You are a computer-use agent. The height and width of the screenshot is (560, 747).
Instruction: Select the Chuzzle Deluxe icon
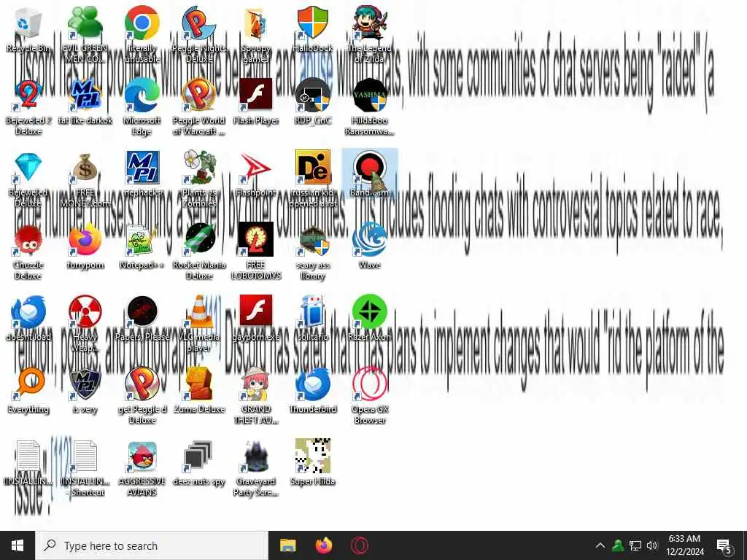28,240
